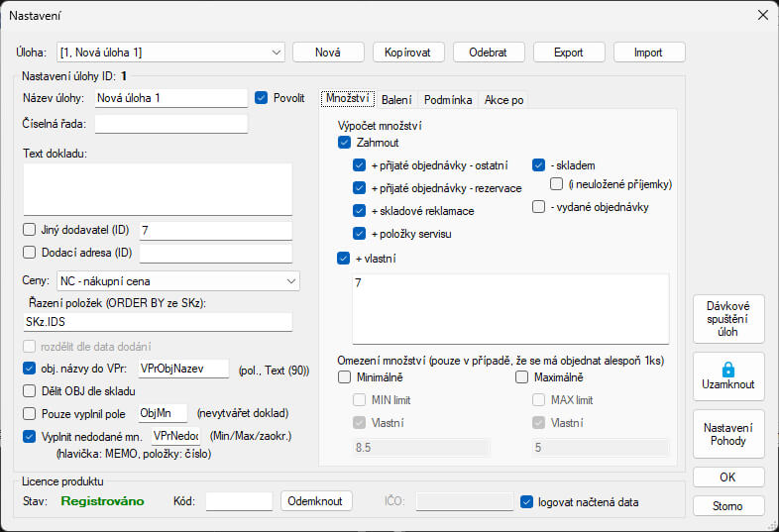Enable the Minimálně quantity limit checkbox
The width and height of the screenshot is (779, 532).
(x=344, y=377)
